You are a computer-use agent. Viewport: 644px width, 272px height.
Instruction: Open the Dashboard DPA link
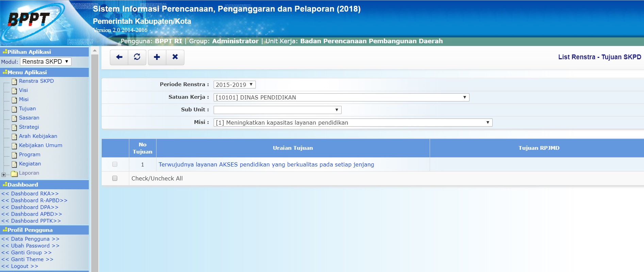(30, 207)
